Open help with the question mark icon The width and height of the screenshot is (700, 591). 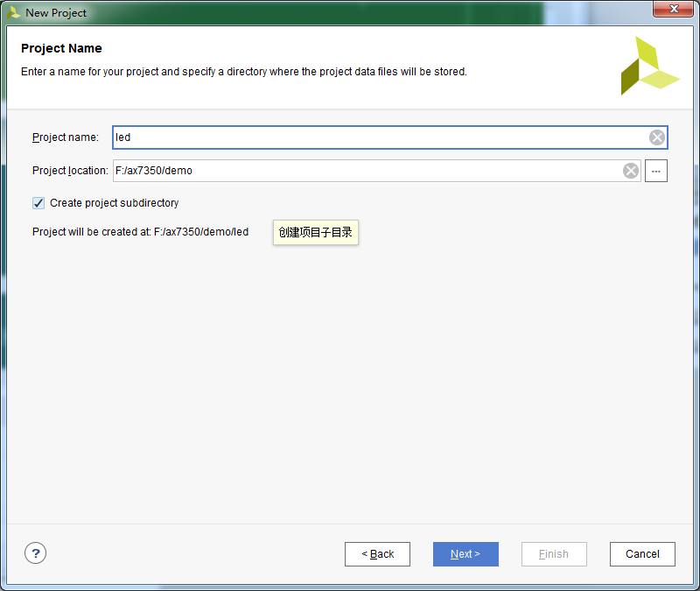(35, 553)
